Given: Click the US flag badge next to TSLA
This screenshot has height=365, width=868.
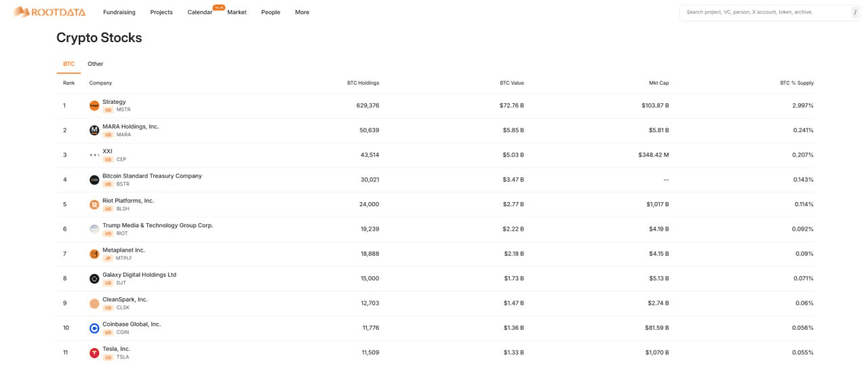Looking at the screenshot, I should 108,357.
